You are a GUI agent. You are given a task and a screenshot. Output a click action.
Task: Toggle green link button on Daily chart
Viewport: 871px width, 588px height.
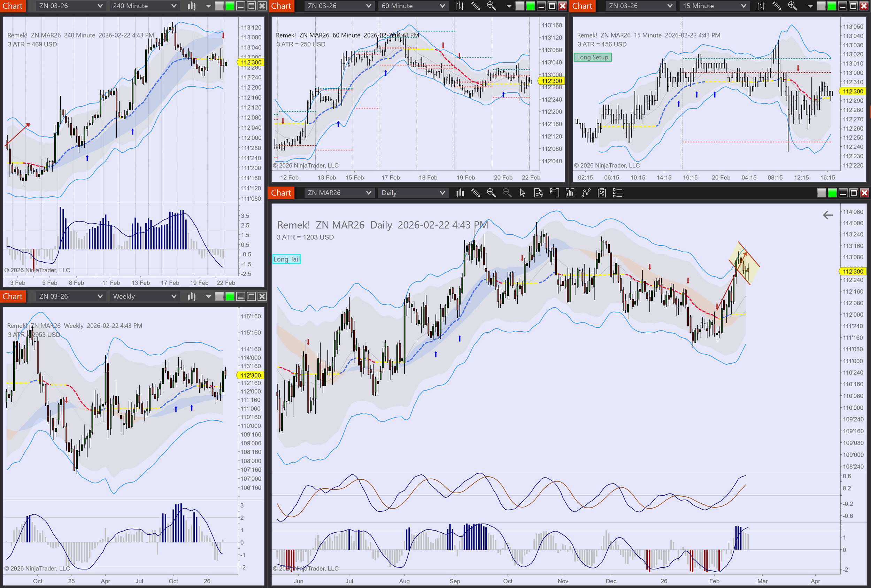point(832,193)
